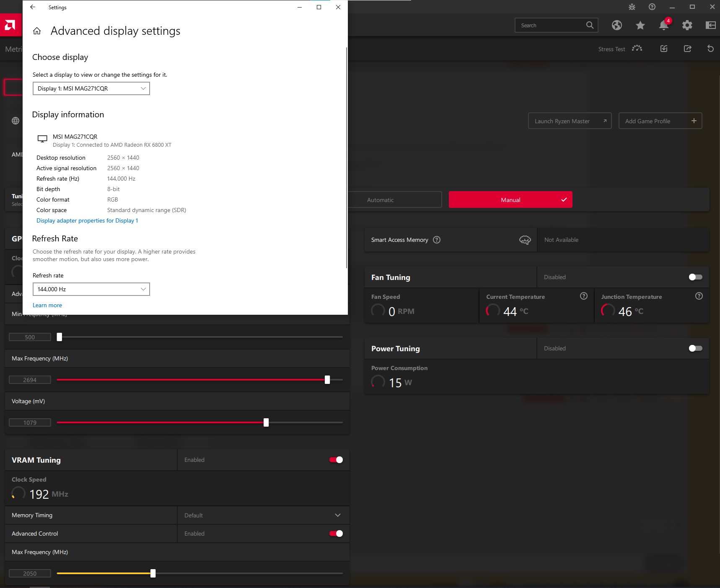Click Launch Ryzen Master button
Viewport: 720px width, 588px height.
point(570,121)
